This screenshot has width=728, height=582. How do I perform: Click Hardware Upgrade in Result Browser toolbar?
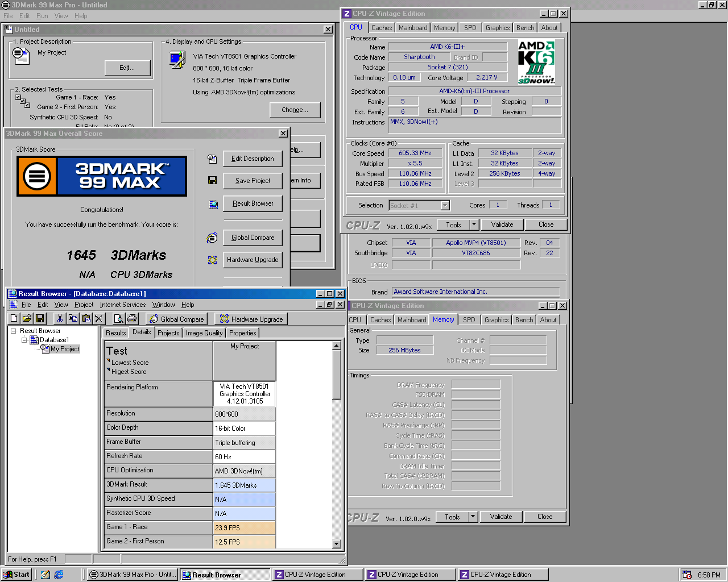(x=251, y=319)
